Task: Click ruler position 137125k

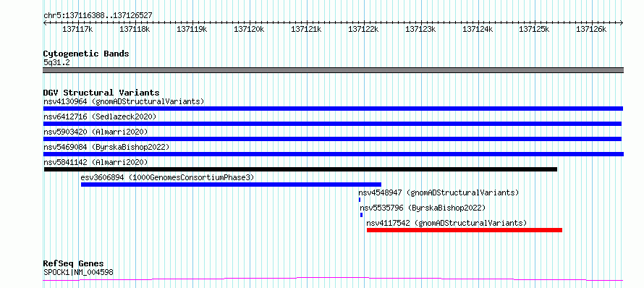Action: click(x=534, y=29)
